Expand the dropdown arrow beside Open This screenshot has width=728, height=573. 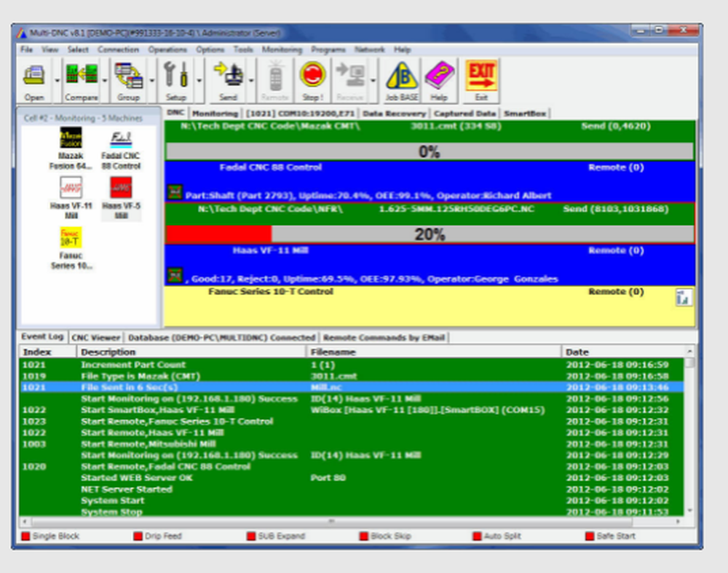coord(57,81)
